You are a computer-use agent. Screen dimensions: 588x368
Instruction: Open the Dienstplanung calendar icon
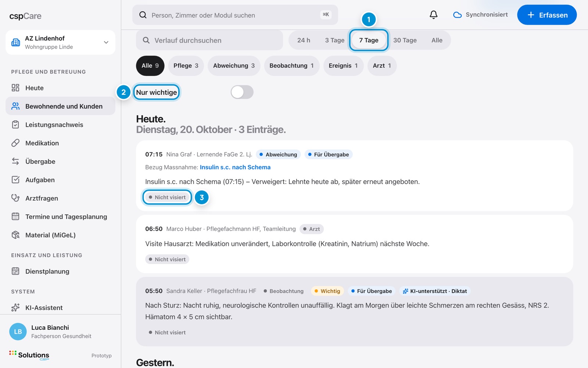coord(15,271)
